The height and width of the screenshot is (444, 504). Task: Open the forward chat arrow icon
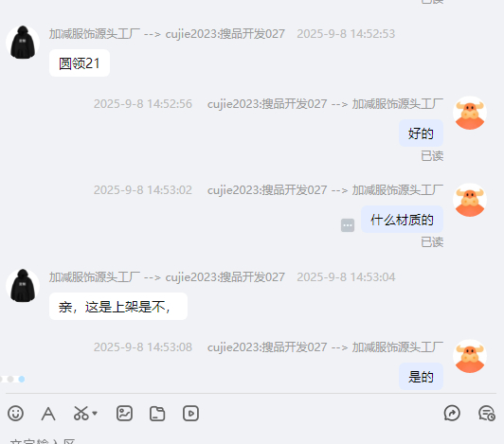coord(452,413)
